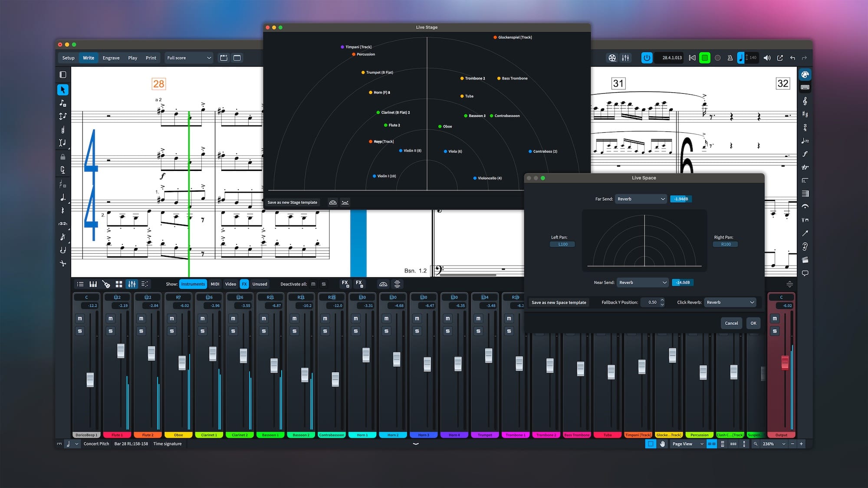The height and width of the screenshot is (488, 868).
Task: Open the mixer icon in top toolbar
Action: click(x=625, y=58)
